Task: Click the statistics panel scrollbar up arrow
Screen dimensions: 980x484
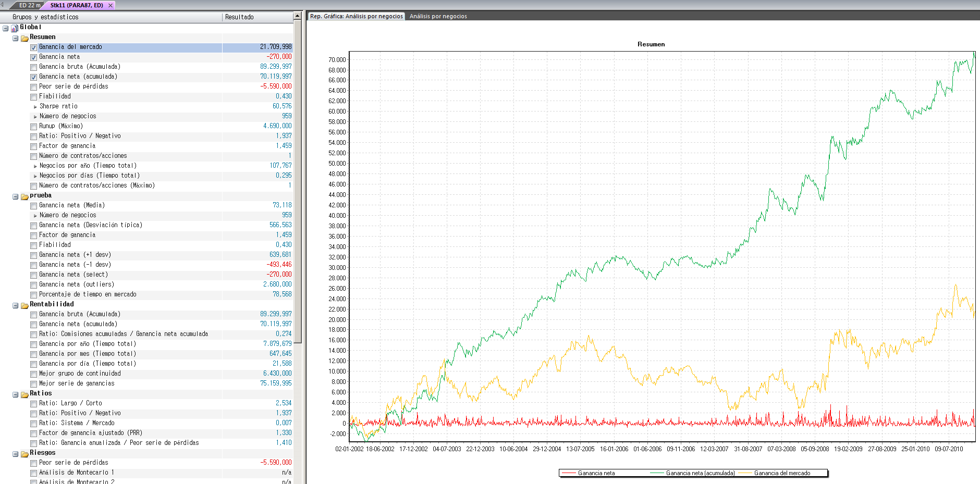Action: 298,16
